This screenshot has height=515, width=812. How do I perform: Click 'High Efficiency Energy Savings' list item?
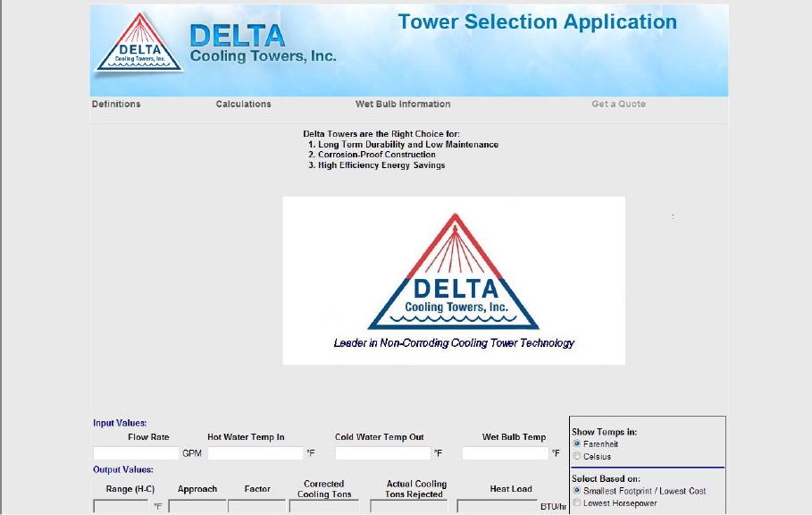pos(381,165)
